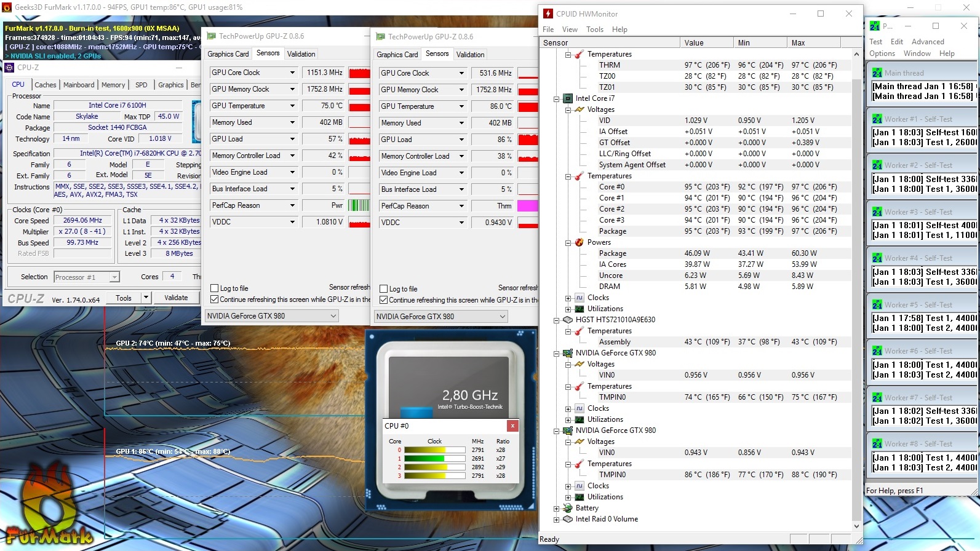Click PerfCap Reason magenta bar in right GPU-Z

click(528, 206)
